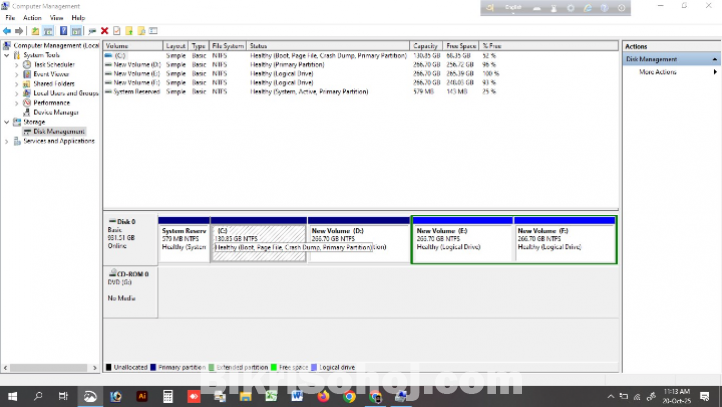722x407 pixels.
Task: Open Performance in the tree
Action: tap(51, 103)
